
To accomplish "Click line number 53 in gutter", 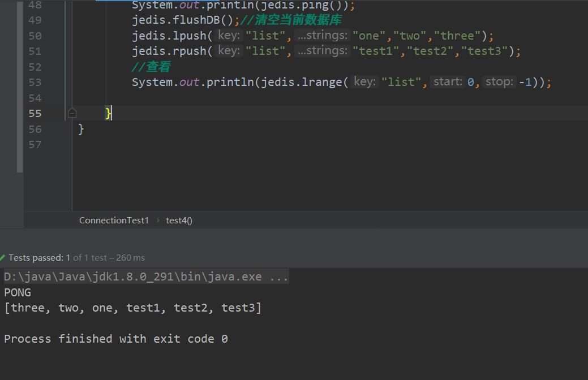I will tap(35, 82).
